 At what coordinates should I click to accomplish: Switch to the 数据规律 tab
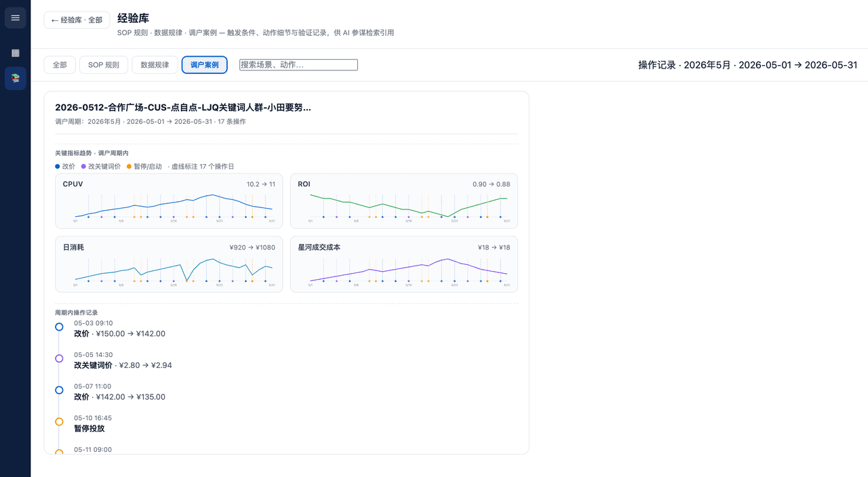click(x=155, y=65)
